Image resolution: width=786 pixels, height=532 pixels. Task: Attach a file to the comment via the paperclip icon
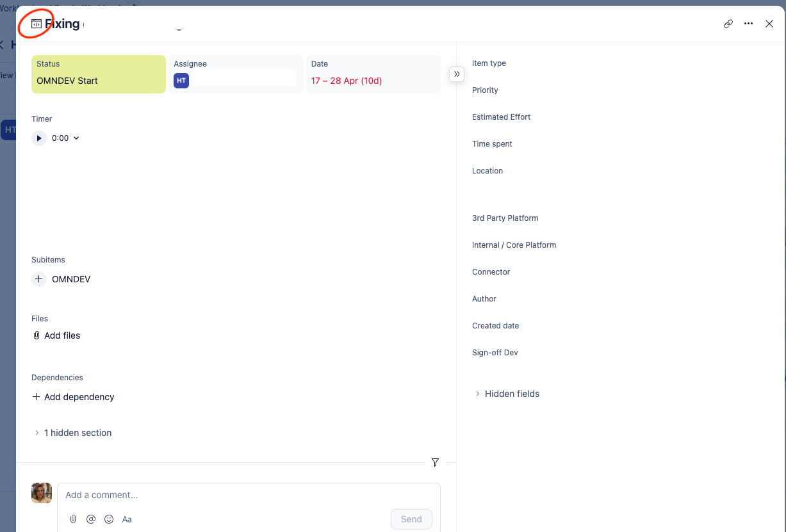coord(73,519)
